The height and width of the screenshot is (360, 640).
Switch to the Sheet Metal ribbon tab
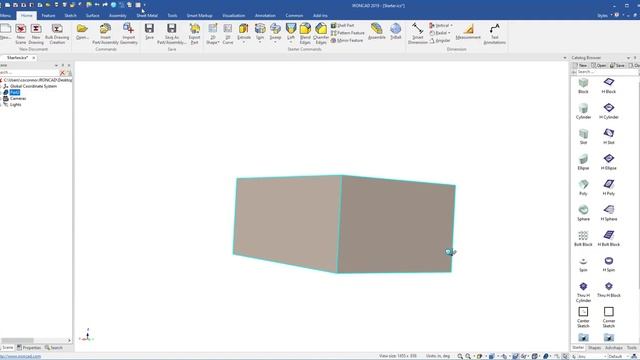click(x=147, y=16)
